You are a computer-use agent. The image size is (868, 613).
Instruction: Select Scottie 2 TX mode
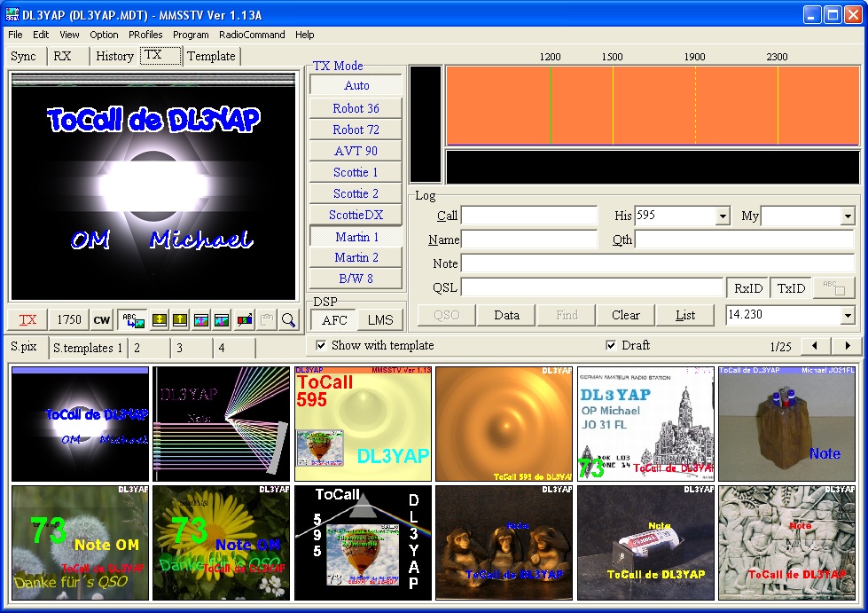point(356,193)
